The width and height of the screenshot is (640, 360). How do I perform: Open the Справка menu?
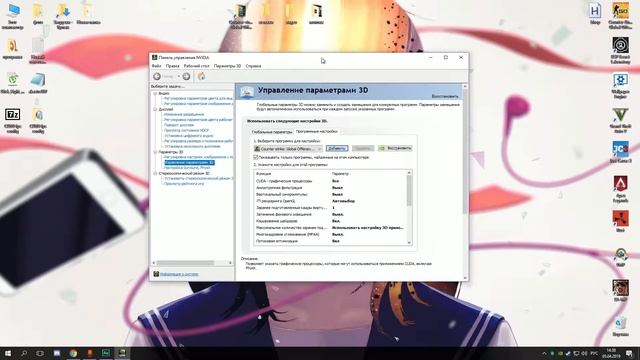pos(253,66)
